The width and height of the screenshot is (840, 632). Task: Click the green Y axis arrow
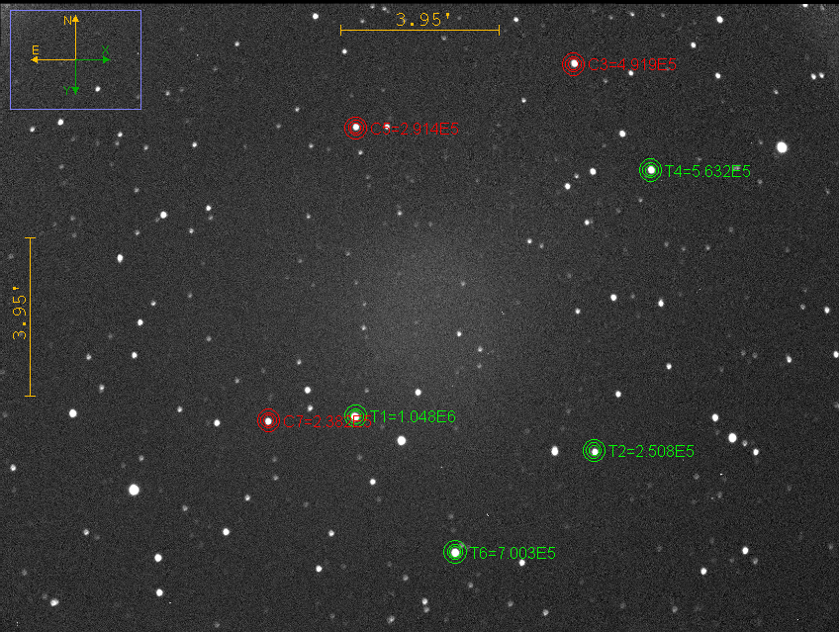[76, 90]
